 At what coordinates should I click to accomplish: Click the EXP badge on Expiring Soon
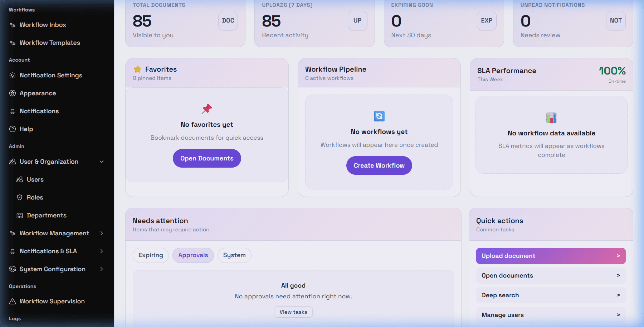[487, 20]
